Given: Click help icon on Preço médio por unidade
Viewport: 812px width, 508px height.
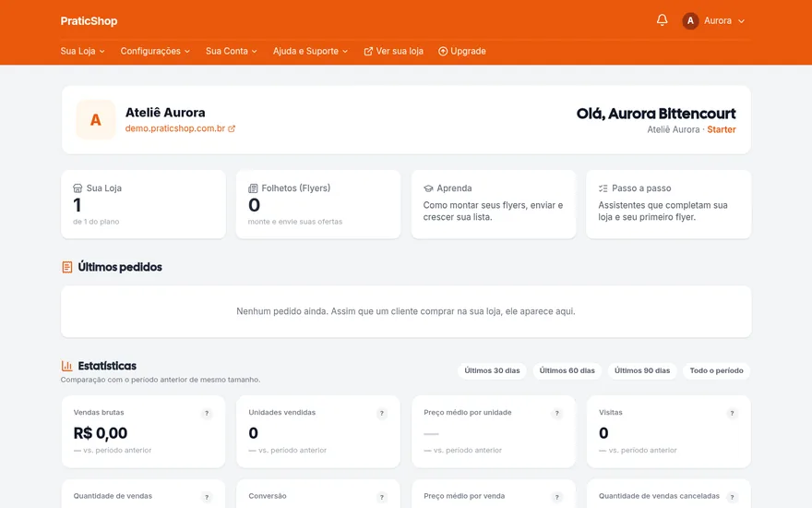Looking at the screenshot, I should point(556,413).
